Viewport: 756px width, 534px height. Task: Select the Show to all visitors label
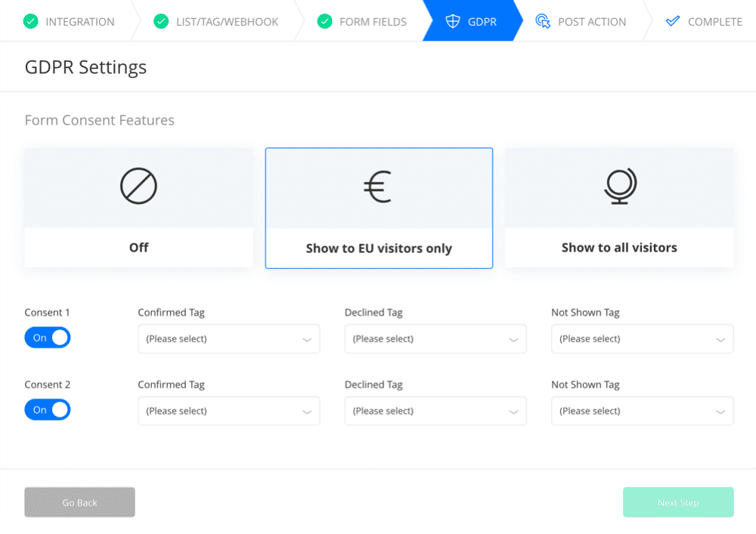(x=619, y=248)
